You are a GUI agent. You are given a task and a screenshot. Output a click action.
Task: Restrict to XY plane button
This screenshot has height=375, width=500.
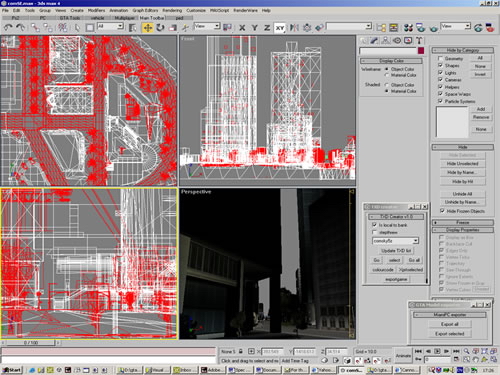pyautogui.click(x=280, y=28)
